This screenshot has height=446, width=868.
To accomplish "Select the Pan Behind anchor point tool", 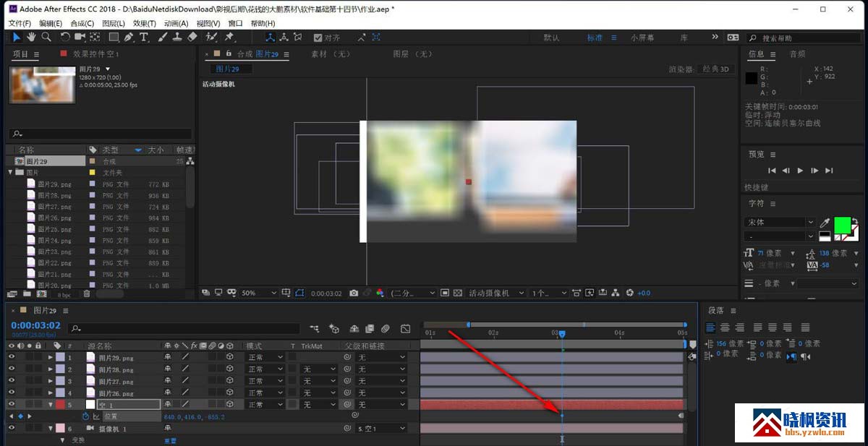I will [x=95, y=38].
